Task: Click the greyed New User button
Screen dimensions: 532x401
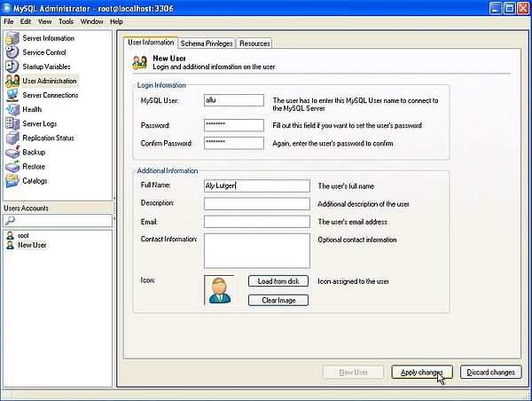Action: coord(353,372)
